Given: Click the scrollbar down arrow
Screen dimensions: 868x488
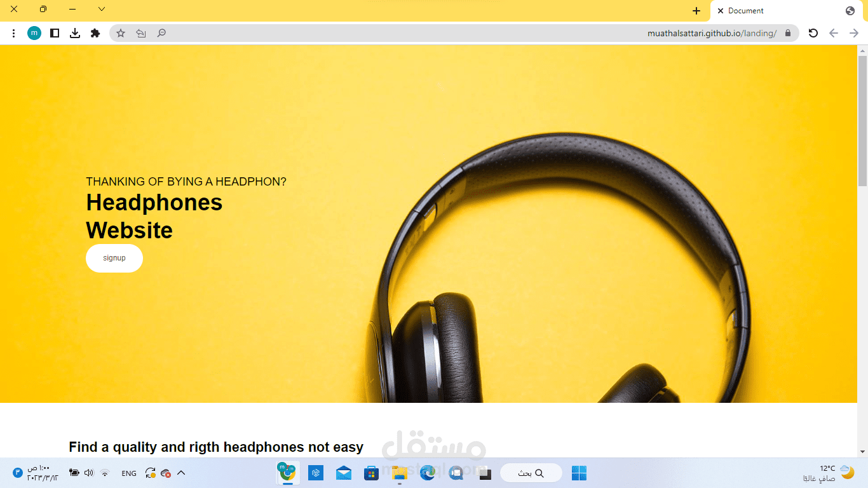Looking at the screenshot, I should pos(862,452).
